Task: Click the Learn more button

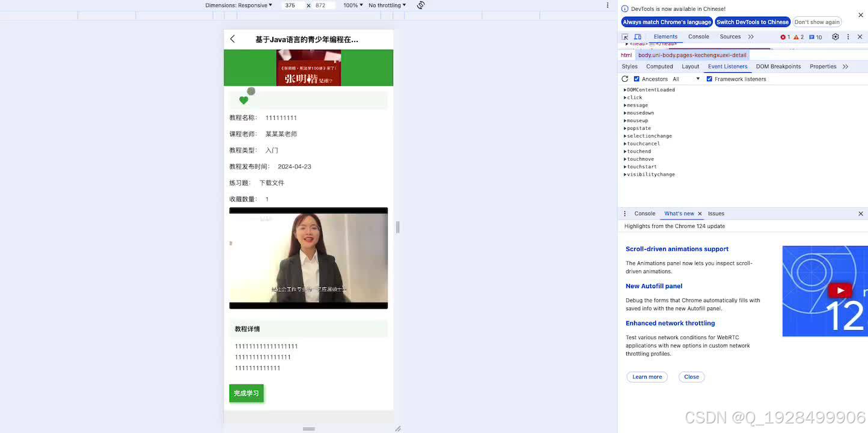Action: 647,377
